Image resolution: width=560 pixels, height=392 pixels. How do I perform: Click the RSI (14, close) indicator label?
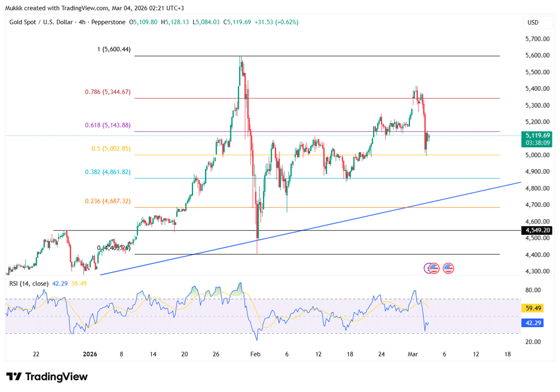pos(29,283)
